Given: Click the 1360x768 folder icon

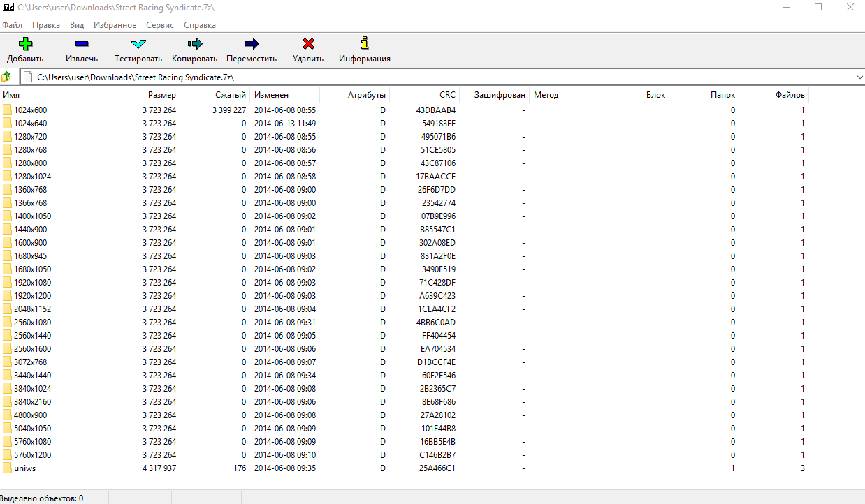Looking at the screenshot, I should [x=7, y=189].
